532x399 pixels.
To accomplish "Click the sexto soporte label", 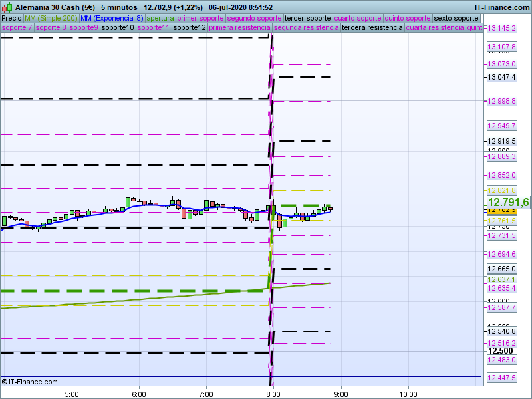I will pos(456,18).
